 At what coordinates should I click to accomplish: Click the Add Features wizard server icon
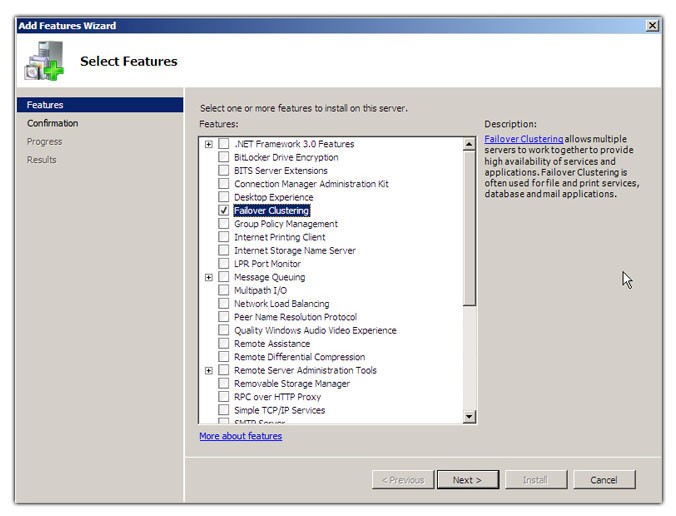44,60
